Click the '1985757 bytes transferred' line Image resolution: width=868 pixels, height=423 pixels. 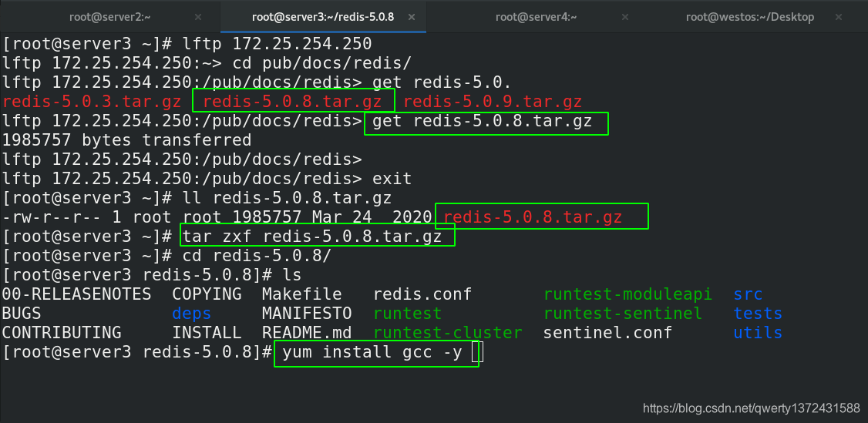point(126,140)
